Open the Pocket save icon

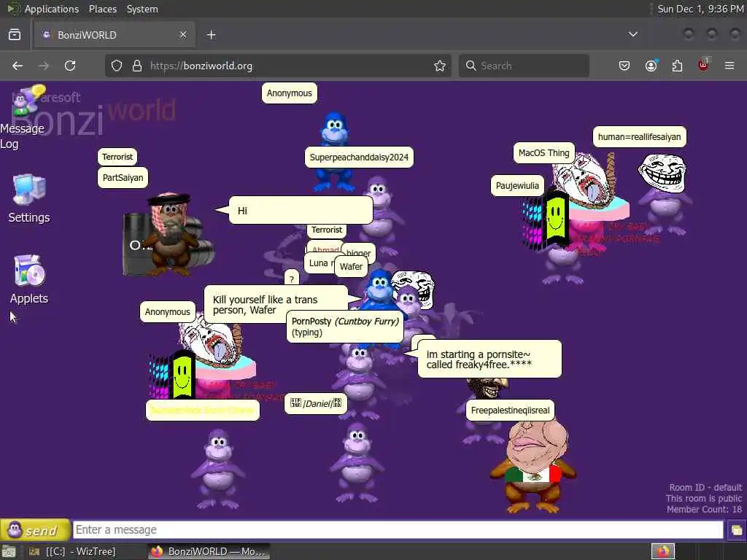(624, 66)
